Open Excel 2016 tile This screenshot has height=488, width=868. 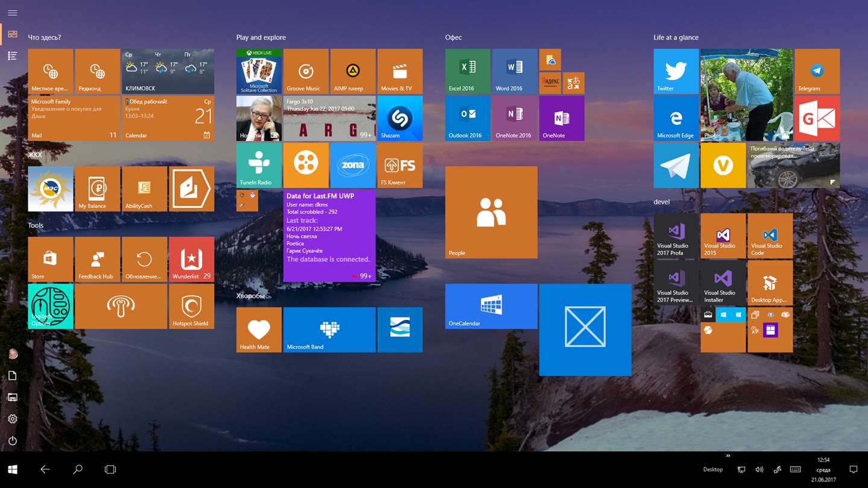(468, 71)
